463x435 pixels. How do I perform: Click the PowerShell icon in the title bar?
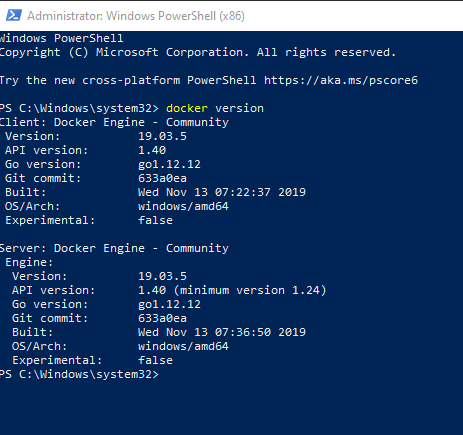tap(14, 15)
